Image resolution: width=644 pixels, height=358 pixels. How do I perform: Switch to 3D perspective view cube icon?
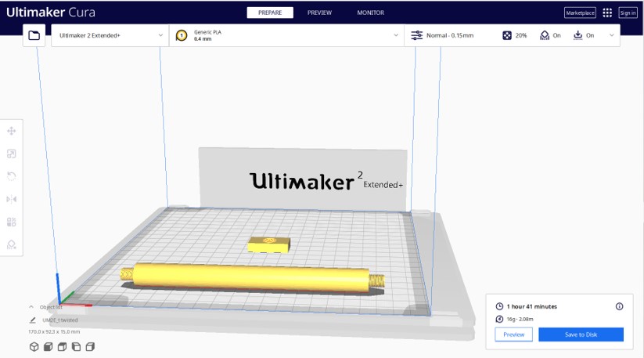point(34,346)
